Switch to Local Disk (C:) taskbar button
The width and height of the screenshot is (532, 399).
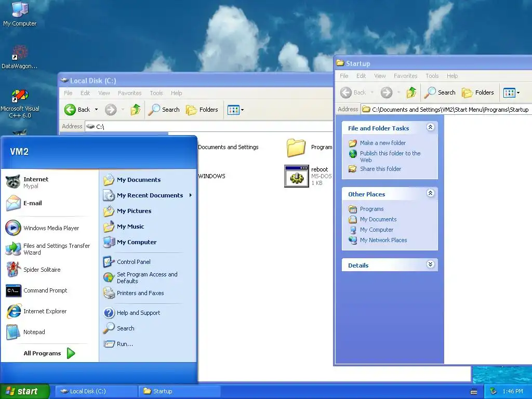(x=96, y=391)
